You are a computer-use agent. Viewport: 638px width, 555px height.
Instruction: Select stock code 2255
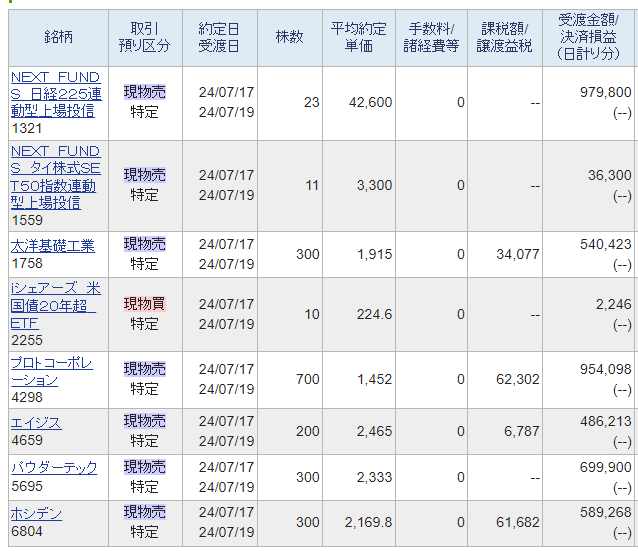tap(27, 340)
